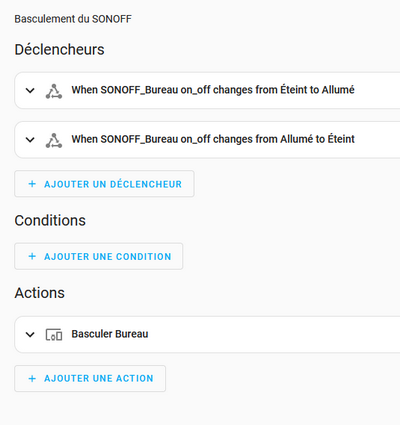Click plus icon in Ajouter une action
400x425 pixels.
(32, 379)
